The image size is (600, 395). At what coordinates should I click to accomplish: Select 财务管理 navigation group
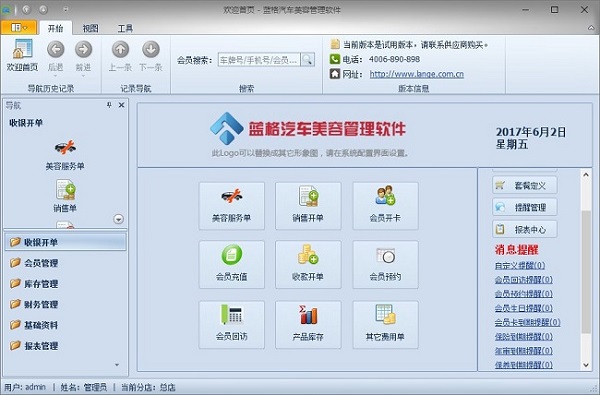pyautogui.click(x=65, y=304)
